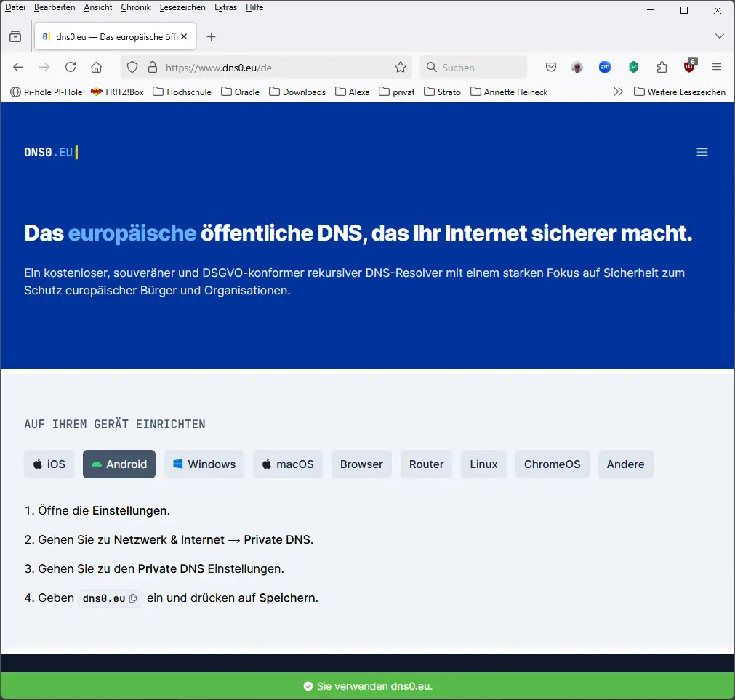
Task: Click the dns0.eu hostname code text
Action: coord(103,598)
